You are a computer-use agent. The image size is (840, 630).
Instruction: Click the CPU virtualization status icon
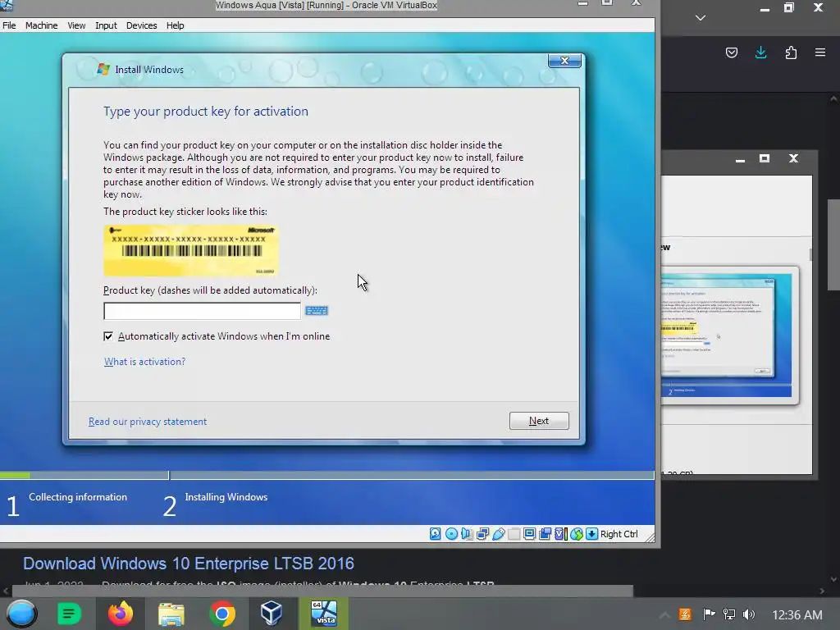(x=561, y=533)
